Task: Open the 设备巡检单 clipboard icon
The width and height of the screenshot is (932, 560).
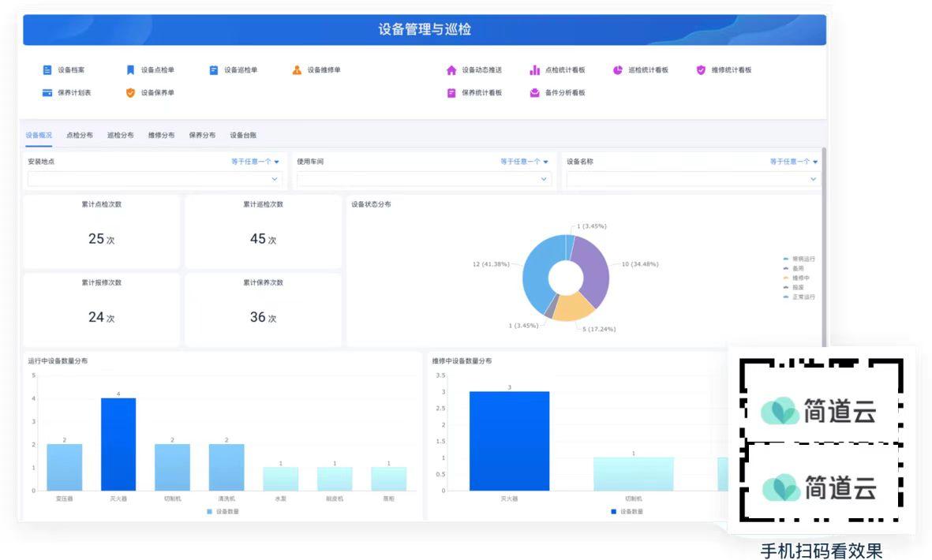Action: pos(213,70)
